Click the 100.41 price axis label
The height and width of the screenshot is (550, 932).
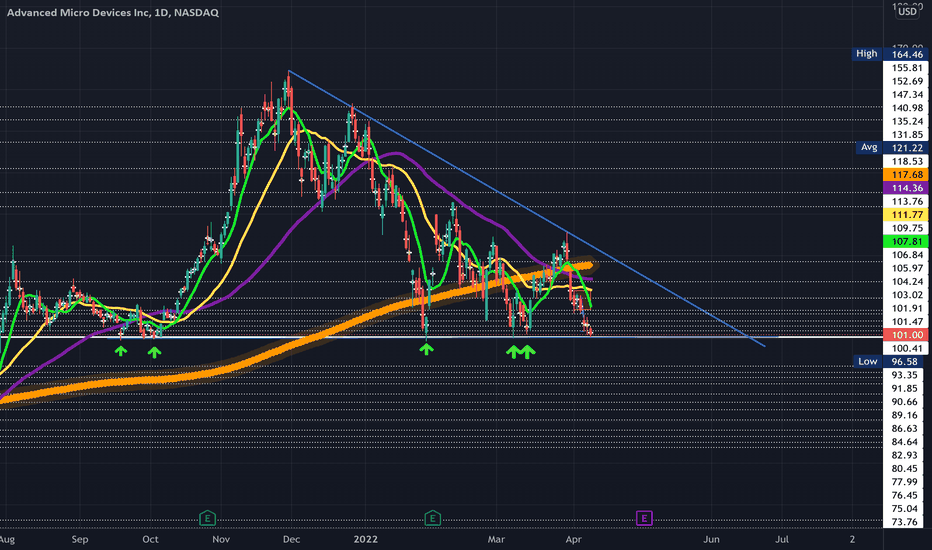pyautogui.click(x=907, y=348)
